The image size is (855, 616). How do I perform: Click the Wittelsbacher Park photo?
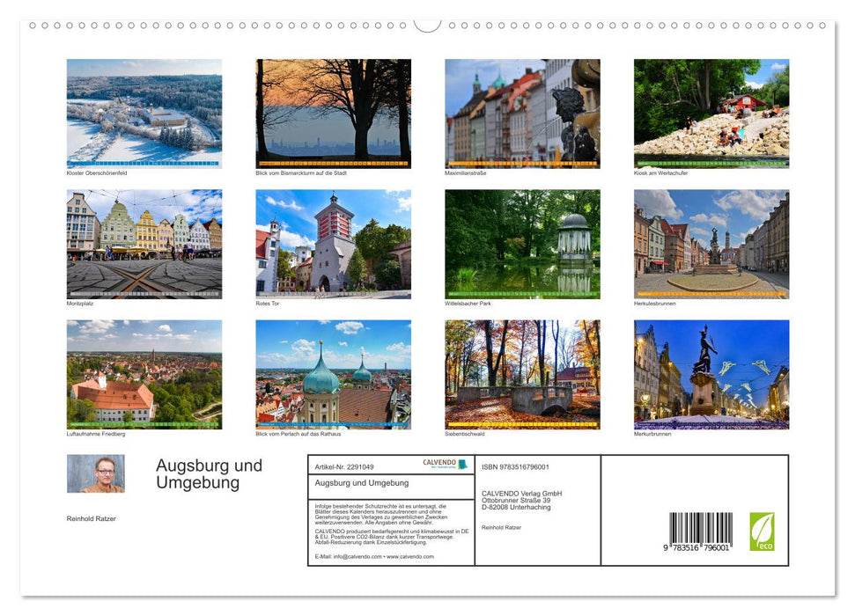click(522, 244)
